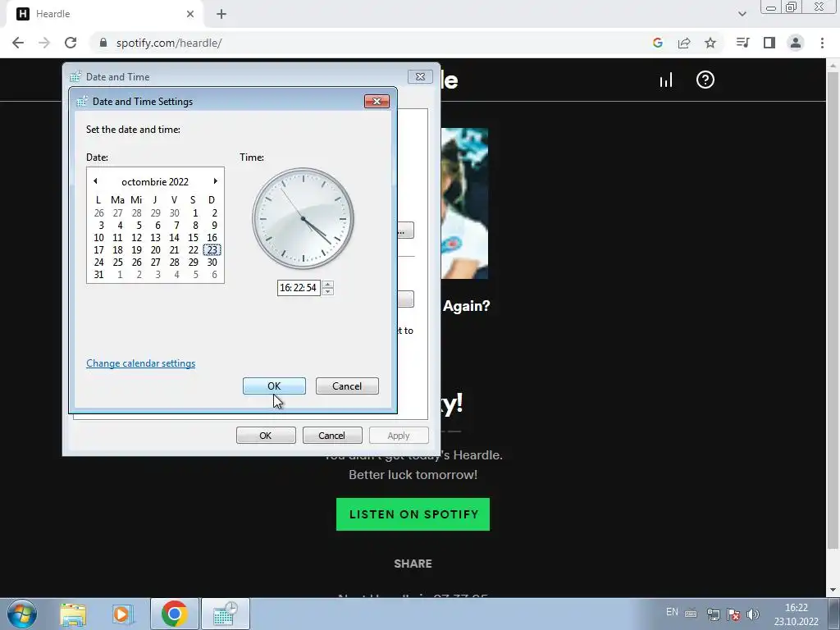Viewport: 840px width, 630px height.
Task: Select date 15 in the calendar
Action: click(193, 237)
